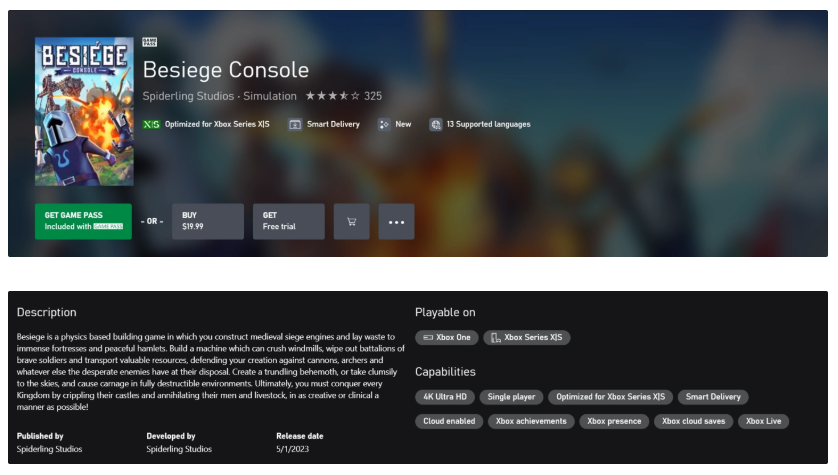Open the Spiderling Studios publisher link under the title
Image resolution: width=838 pixels, height=475 pixels.
[188, 96]
